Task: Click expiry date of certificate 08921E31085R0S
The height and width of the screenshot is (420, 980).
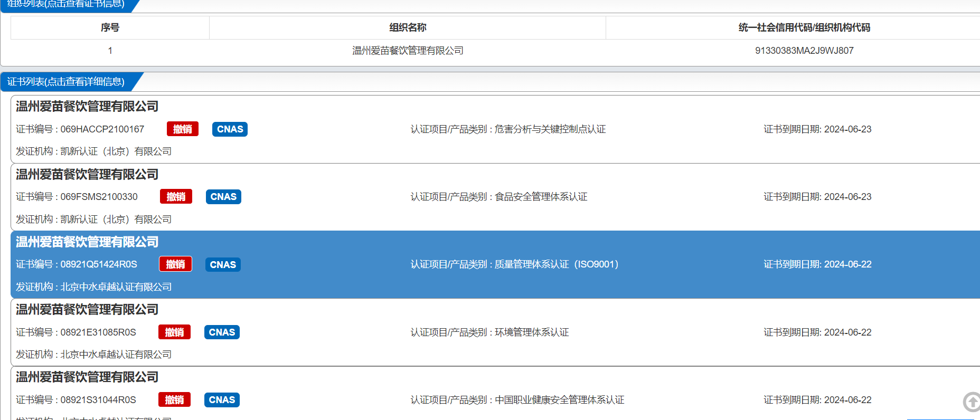Action: pos(848,332)
